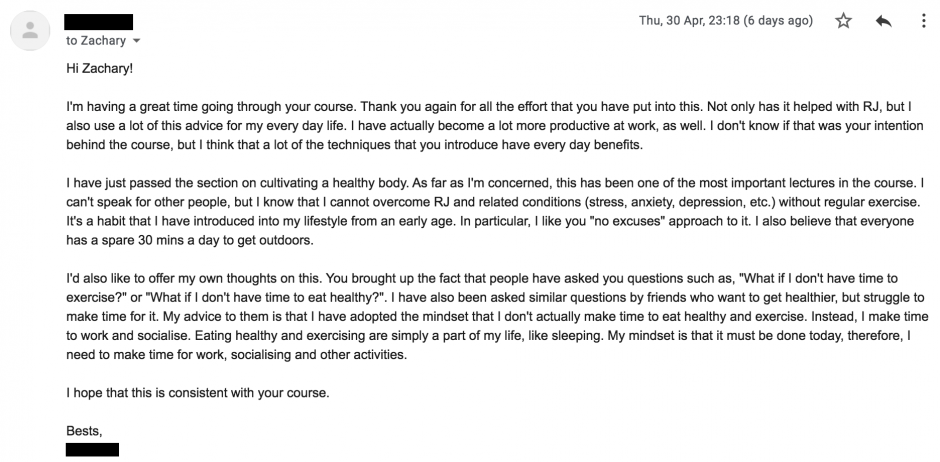Click the line 'need to make time for work, socialising'
The height and width of the screenshot is (462, 940).
(236, 355)
